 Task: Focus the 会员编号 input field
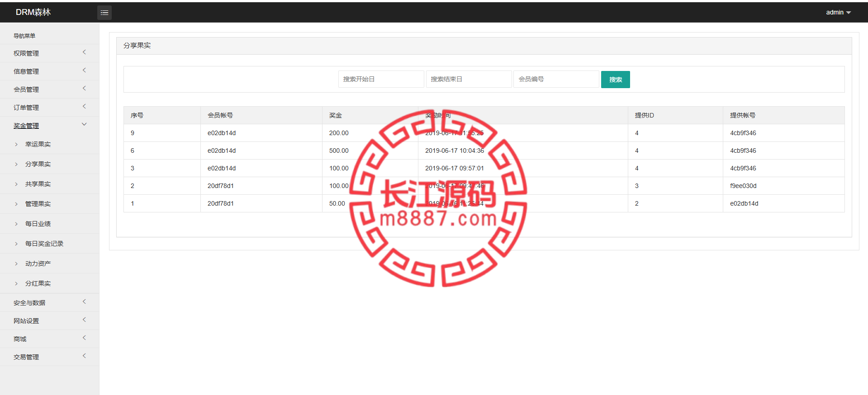[556, 79]
